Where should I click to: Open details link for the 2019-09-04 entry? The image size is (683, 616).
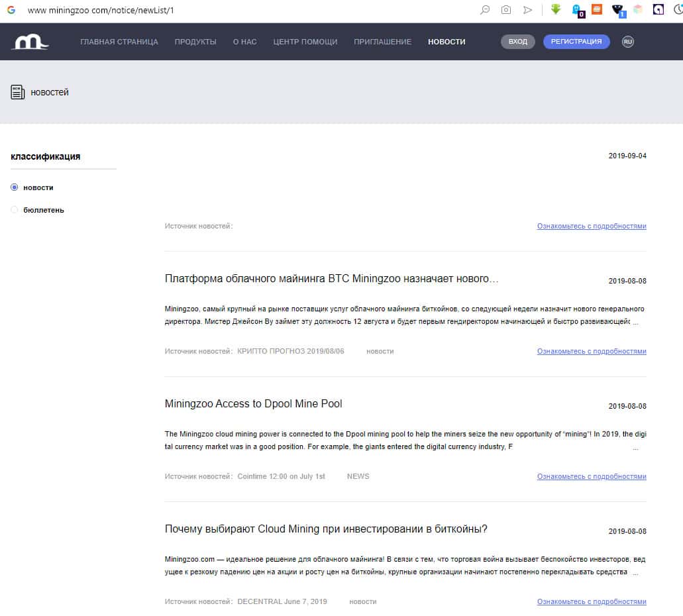592,226
